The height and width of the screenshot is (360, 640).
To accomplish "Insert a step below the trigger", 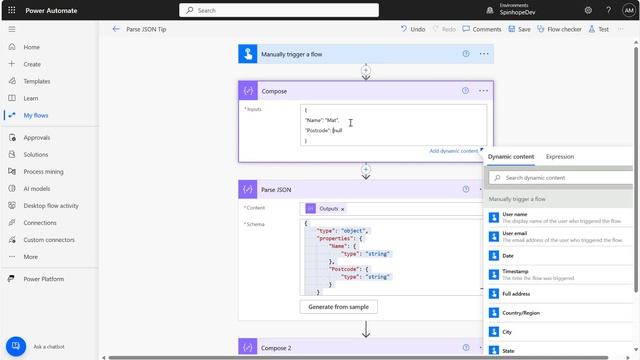I will click(x=366, y=70).
